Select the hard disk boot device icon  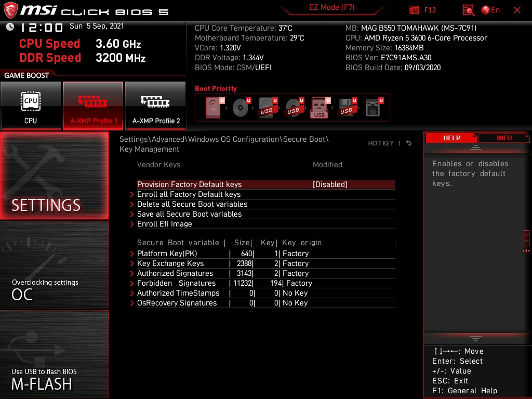214,108
